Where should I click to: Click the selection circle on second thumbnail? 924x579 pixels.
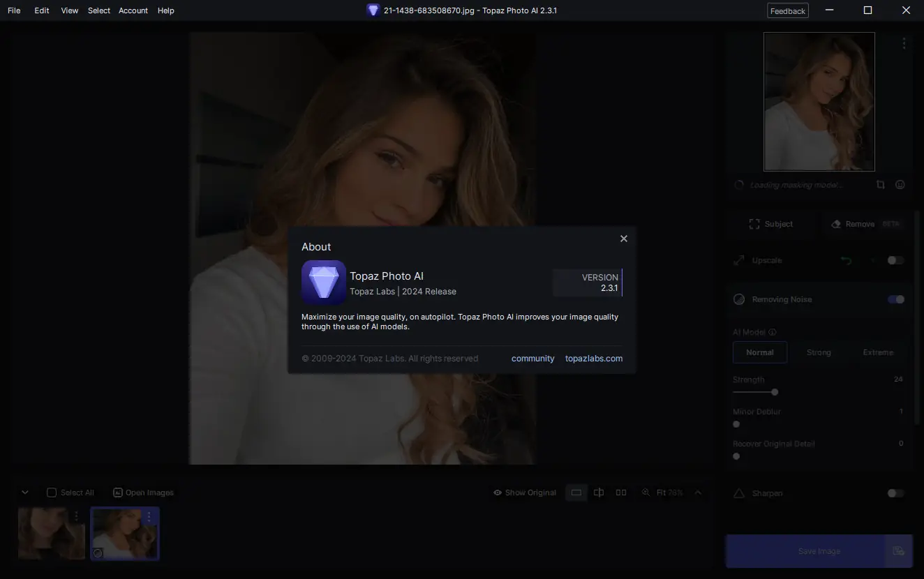[x=98, y=553]
